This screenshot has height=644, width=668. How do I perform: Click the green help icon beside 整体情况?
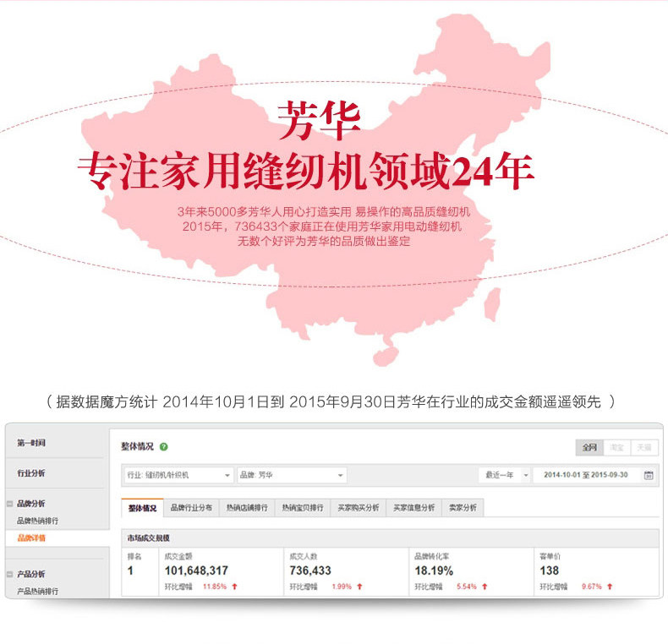(x=163, y=447)
